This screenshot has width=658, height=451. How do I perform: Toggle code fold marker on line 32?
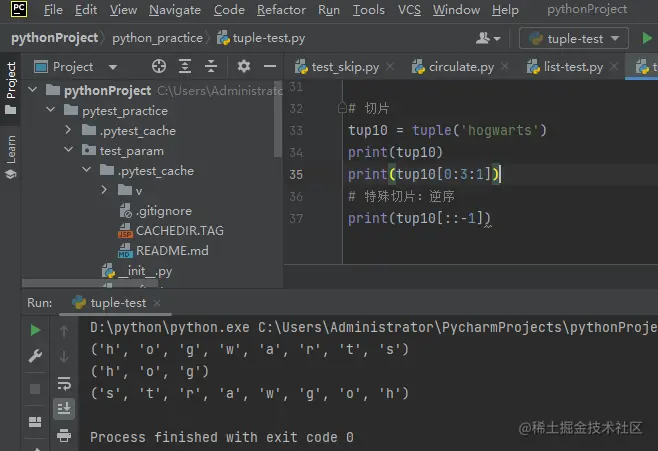[x=342, y=108]
